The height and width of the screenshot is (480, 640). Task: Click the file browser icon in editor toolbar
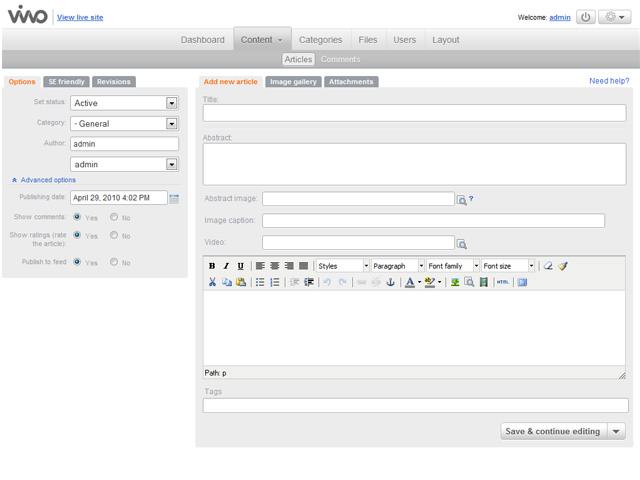[469, 282]
